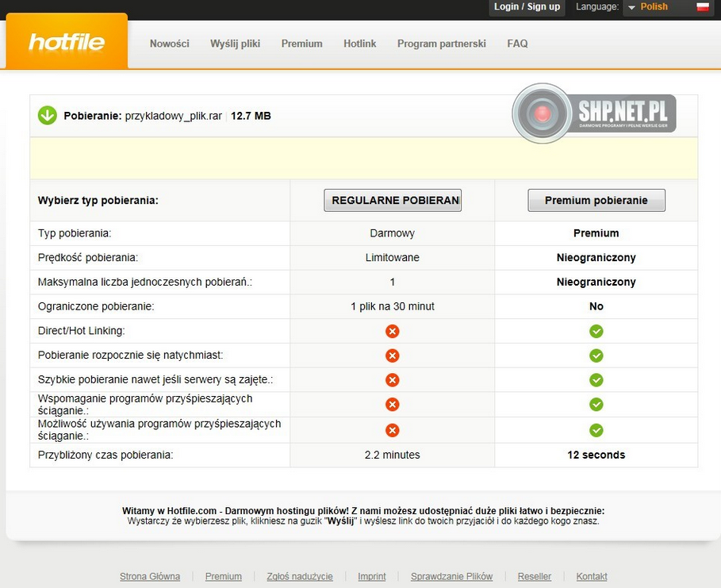Click the 1 plik na 30 minut cell
Viewport: 721px width, 588px height.
(x=393, y=306)
